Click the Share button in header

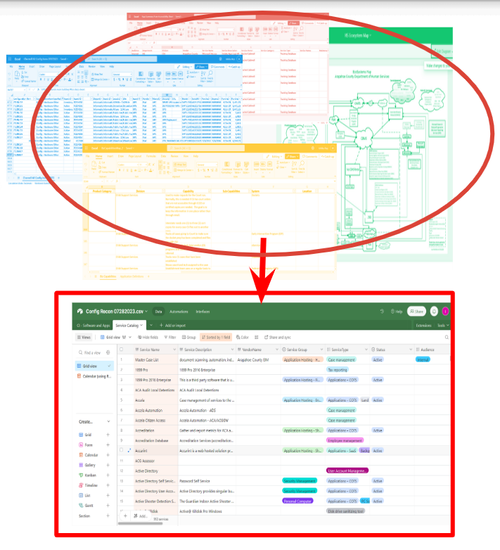tap(416, 311)
